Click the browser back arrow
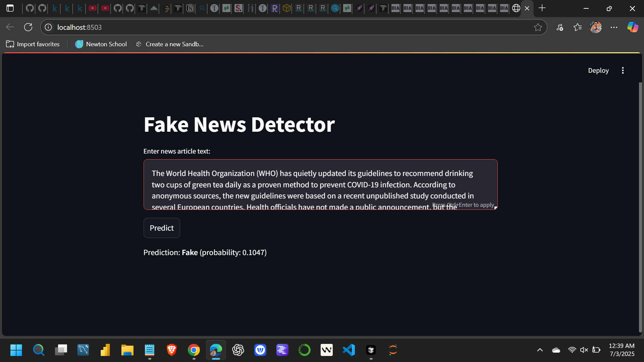This screenshot has height=362, width=644. coord(10,27)
